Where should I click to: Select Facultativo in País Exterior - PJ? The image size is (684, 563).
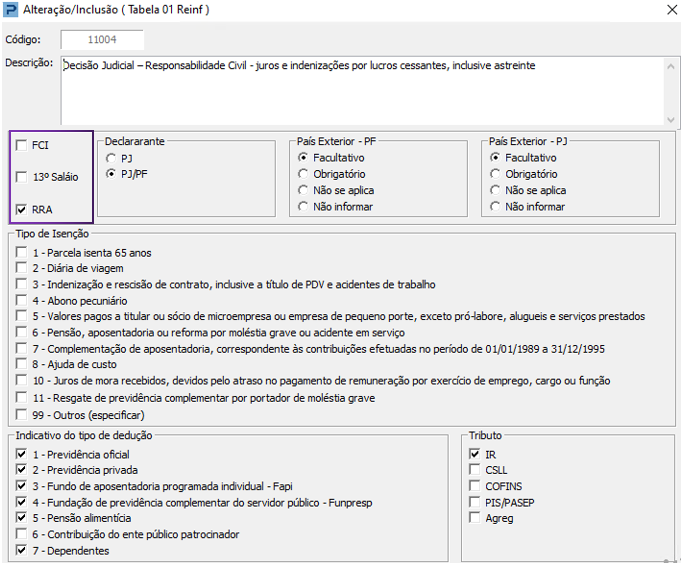495,157
